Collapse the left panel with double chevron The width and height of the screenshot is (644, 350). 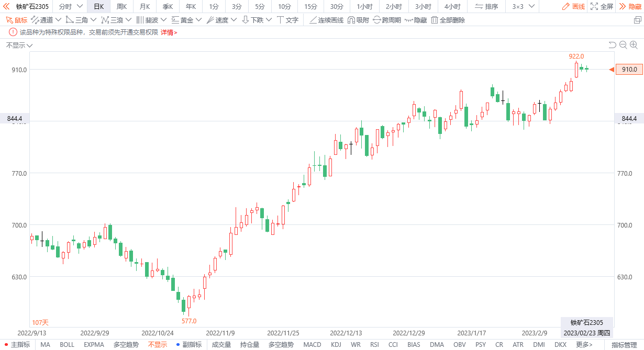[x=7, y=6]
